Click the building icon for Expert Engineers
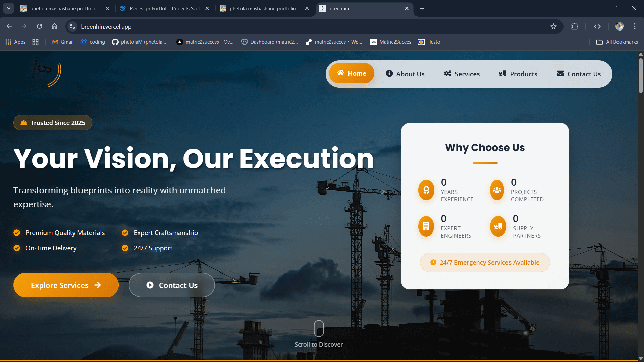This screenshot has width=644, height=362. point(426,226)
